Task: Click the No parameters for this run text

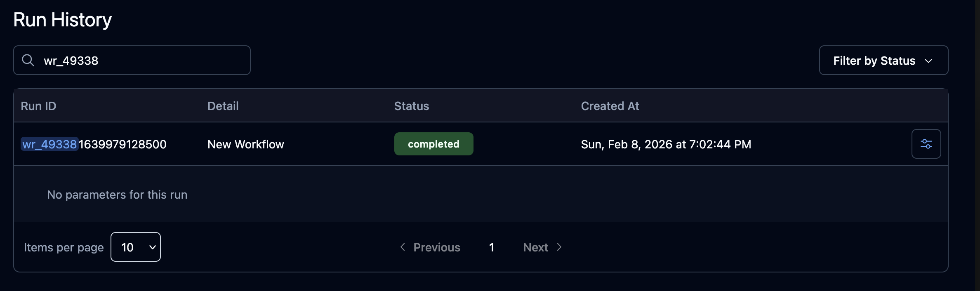Action: 117,195
